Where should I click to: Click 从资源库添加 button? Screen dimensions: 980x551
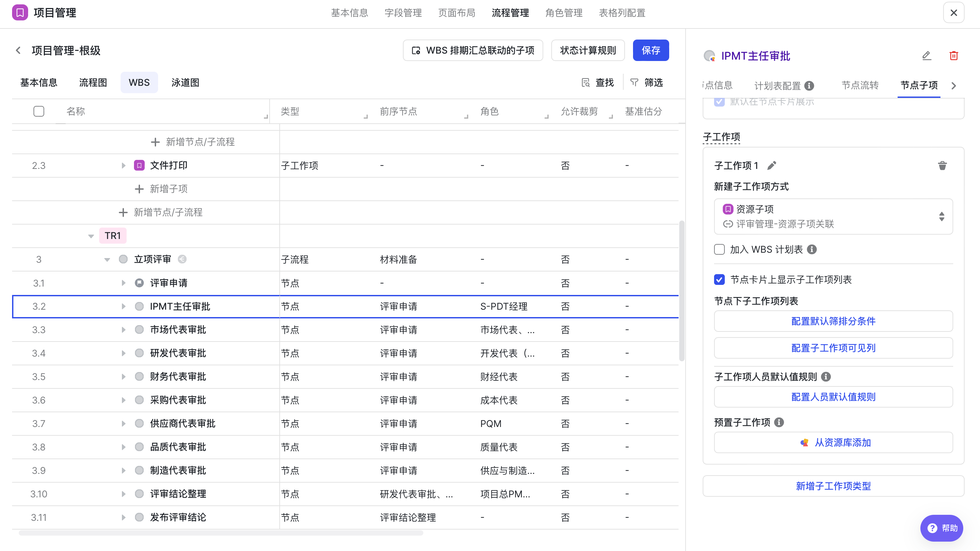click(833, 443)
